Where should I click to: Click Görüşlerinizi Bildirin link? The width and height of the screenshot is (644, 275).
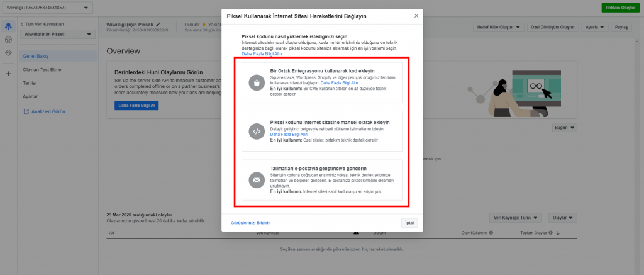[x=250, y=223]
